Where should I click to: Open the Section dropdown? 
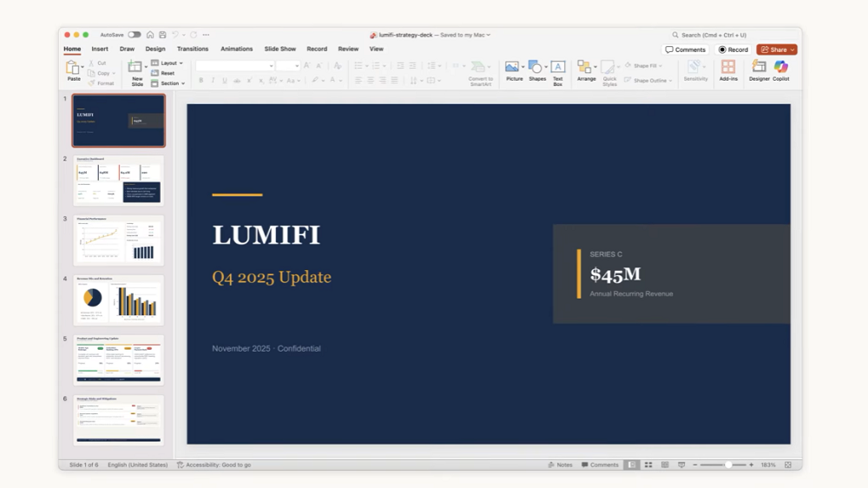pyautogui.click(x=169, y=83)
